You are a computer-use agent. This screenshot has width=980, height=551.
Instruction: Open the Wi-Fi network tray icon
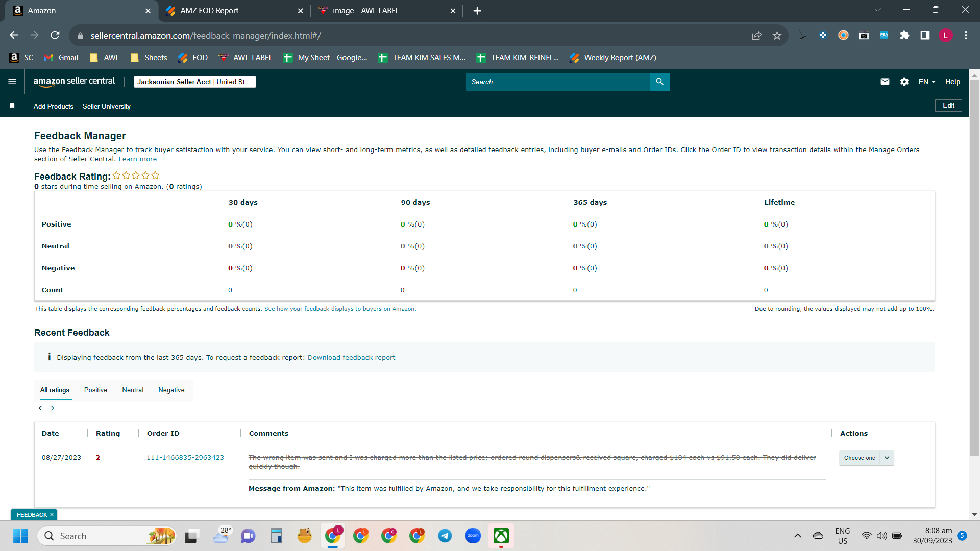pos(866,536)
